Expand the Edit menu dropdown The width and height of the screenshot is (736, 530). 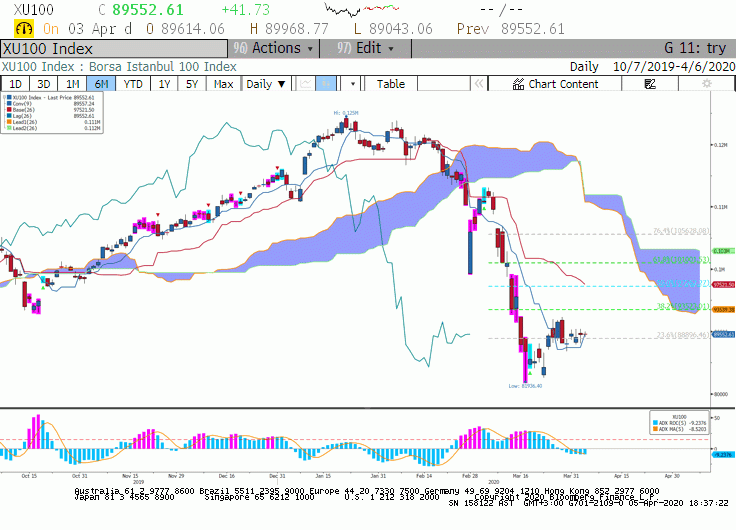pyautogui.click(x=366, y=48)
